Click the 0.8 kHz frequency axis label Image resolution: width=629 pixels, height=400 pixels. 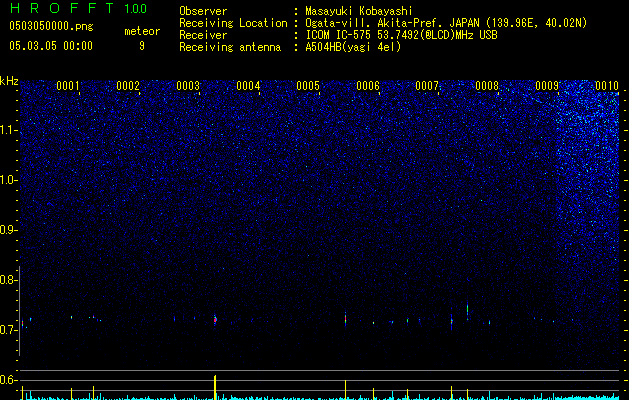point(9,280)
